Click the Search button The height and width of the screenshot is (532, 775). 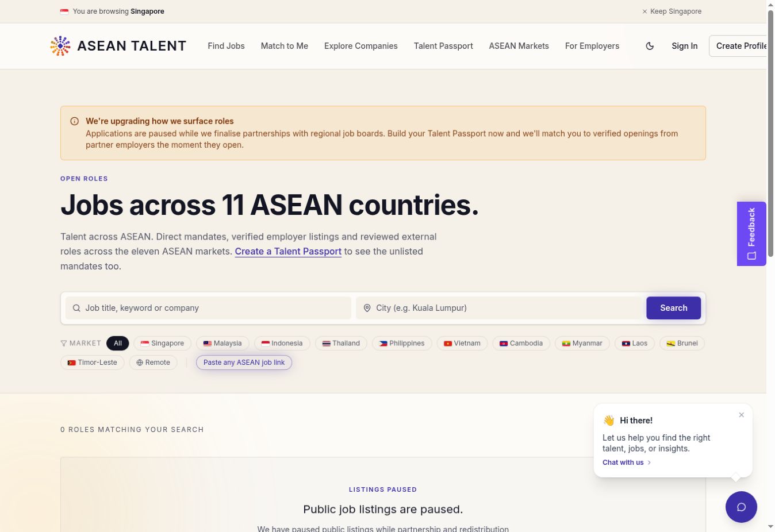coord(674,308)
